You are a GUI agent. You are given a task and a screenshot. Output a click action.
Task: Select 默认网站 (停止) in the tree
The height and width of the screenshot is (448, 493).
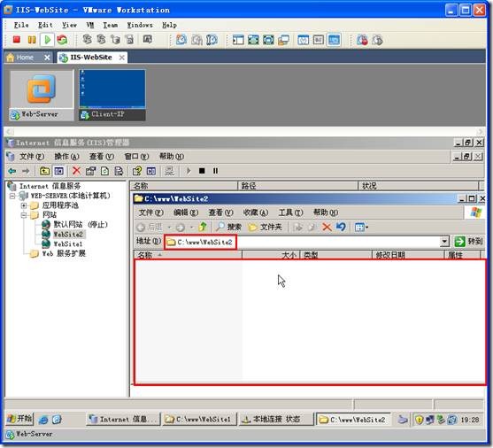point(81,225)
